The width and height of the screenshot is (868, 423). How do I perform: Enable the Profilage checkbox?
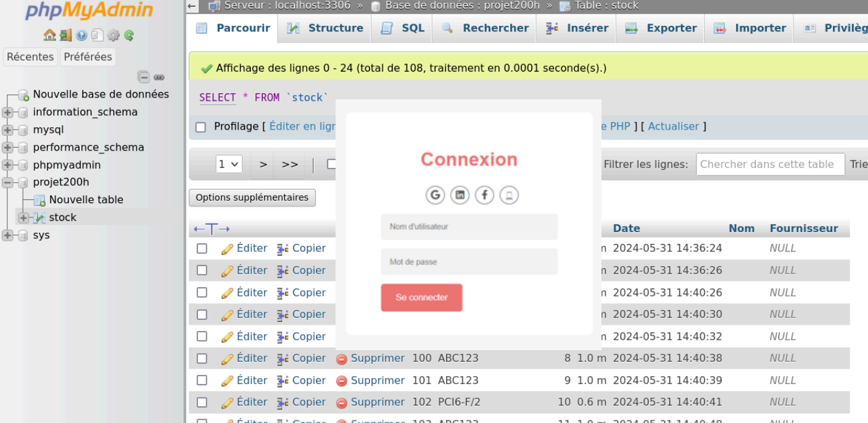tap(200, 127)
